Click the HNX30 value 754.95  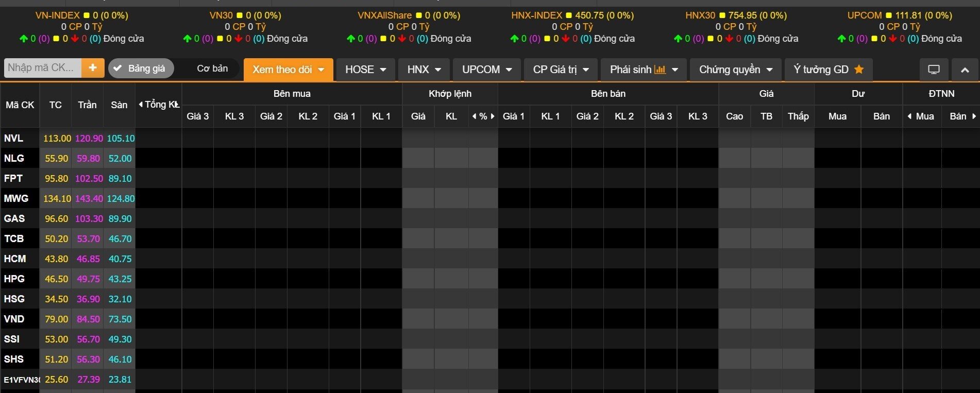point(742,15)
